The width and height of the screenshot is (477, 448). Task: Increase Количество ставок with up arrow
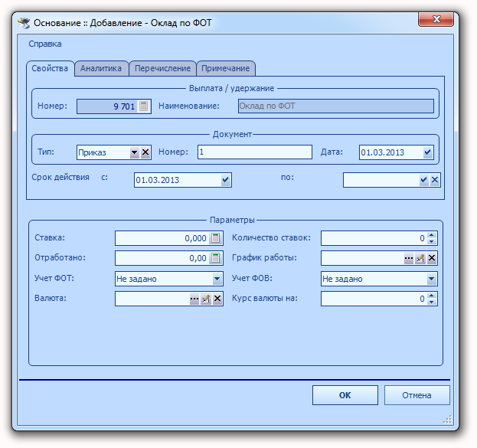[431, 235]
